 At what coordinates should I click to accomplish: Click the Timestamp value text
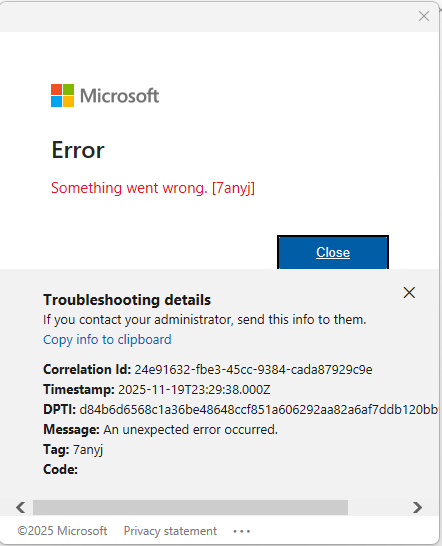pos(194,390)
